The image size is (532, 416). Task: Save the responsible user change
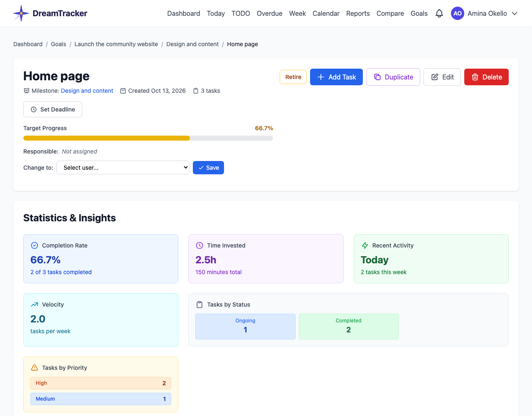point(208,168)
